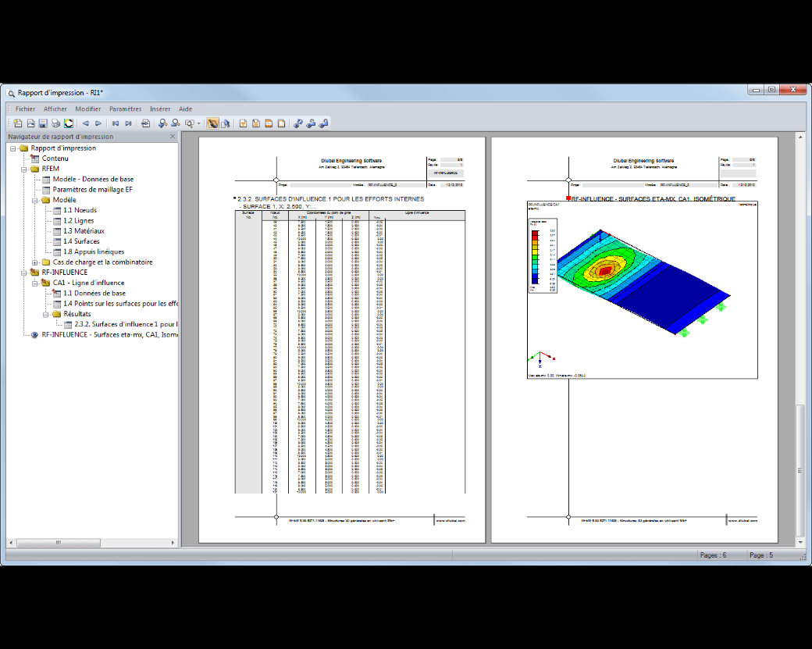Collapse CA1 - Ligne d'influence node
The image size is (812, 649).
34,283
